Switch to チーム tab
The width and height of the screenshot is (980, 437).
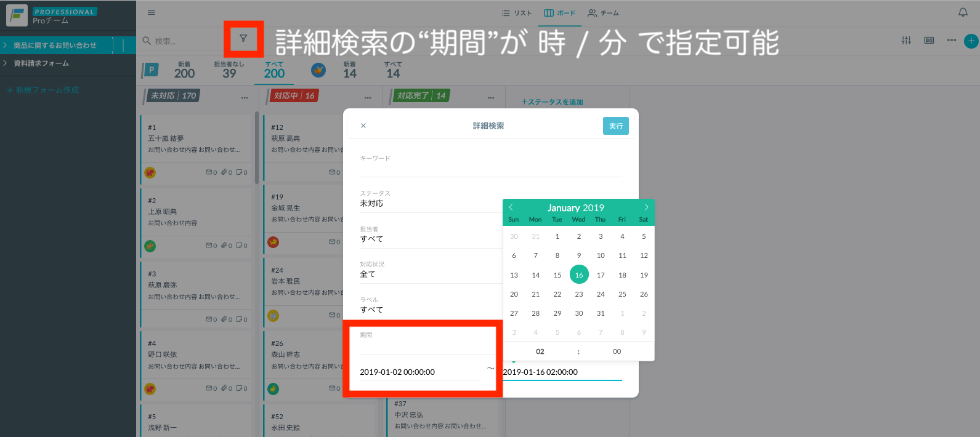(x=603, y=13)
